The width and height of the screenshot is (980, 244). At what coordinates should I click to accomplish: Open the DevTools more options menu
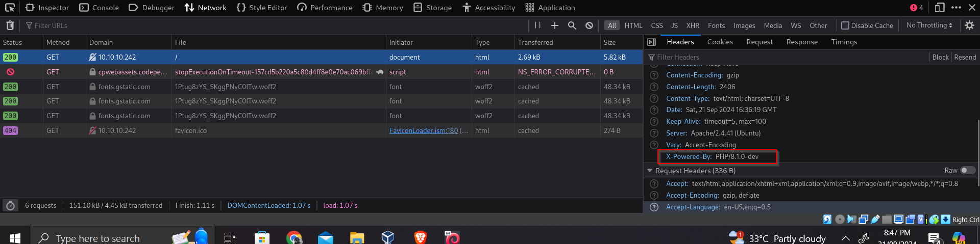tap(957, 8)
